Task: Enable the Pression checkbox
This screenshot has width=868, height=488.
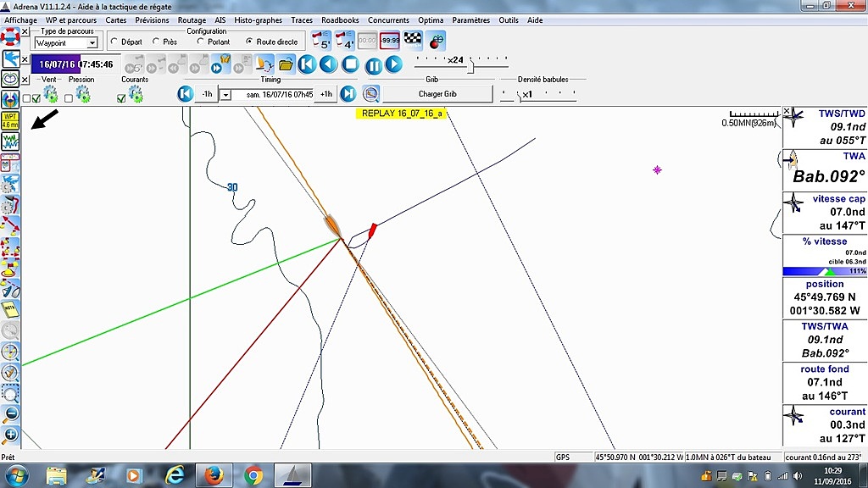Action: coord(68,98)
